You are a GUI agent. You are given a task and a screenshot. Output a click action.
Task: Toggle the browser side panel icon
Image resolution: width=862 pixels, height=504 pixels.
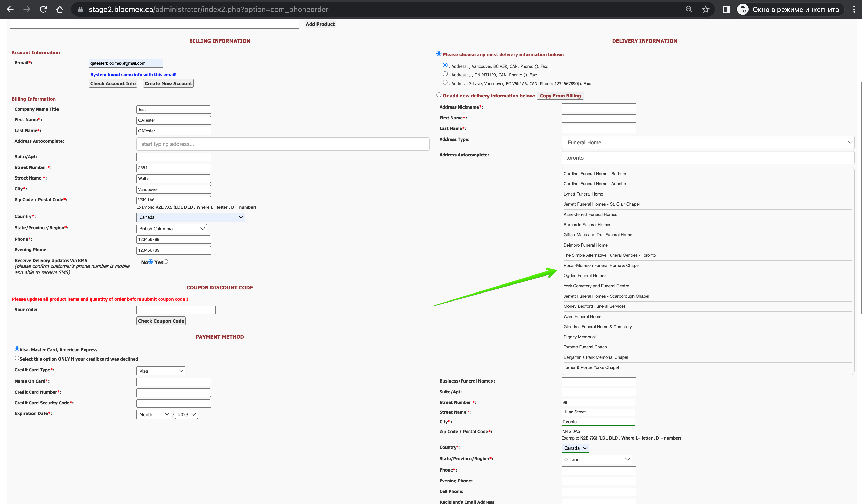(726, 9)
